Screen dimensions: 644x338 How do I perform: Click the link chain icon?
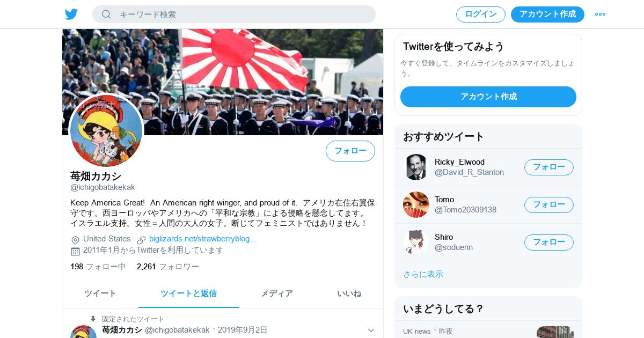pyautogui.click(x=142, y=240)
